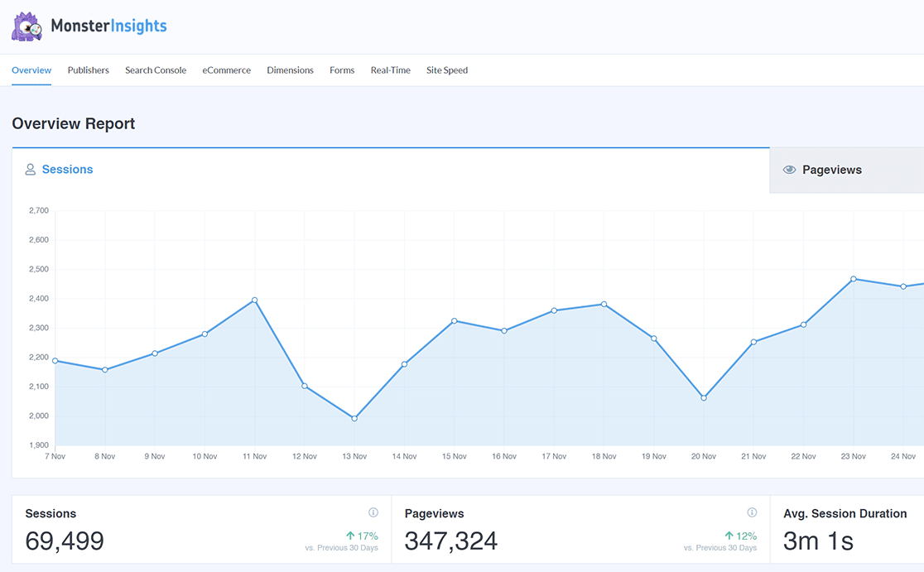924x572 pixels.
Task: Click the MonsterInsights wordmark
Action: tap(109, 26)
